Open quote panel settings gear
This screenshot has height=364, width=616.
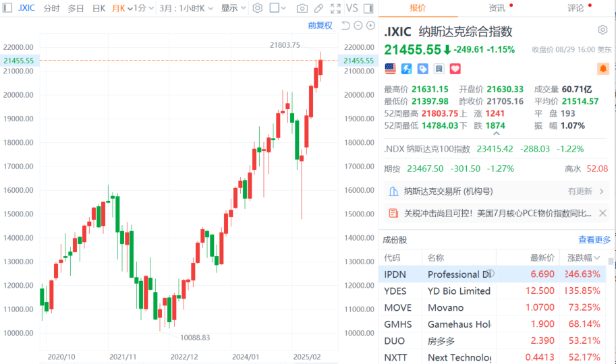[603, 30]
